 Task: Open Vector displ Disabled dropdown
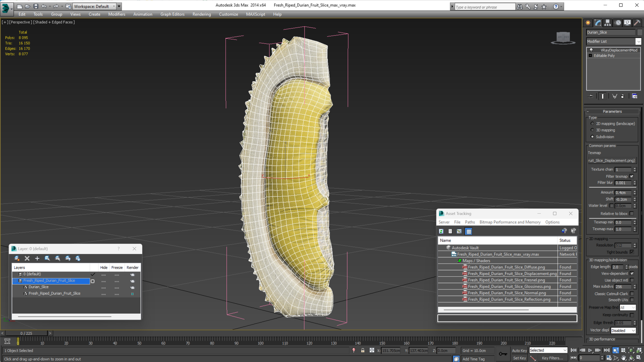point(623,330)
